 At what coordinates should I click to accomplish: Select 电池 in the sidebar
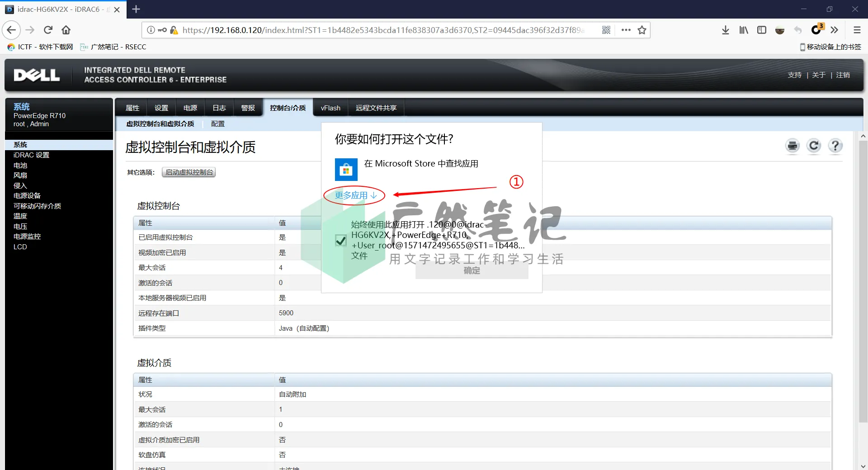tap(20, 166)
